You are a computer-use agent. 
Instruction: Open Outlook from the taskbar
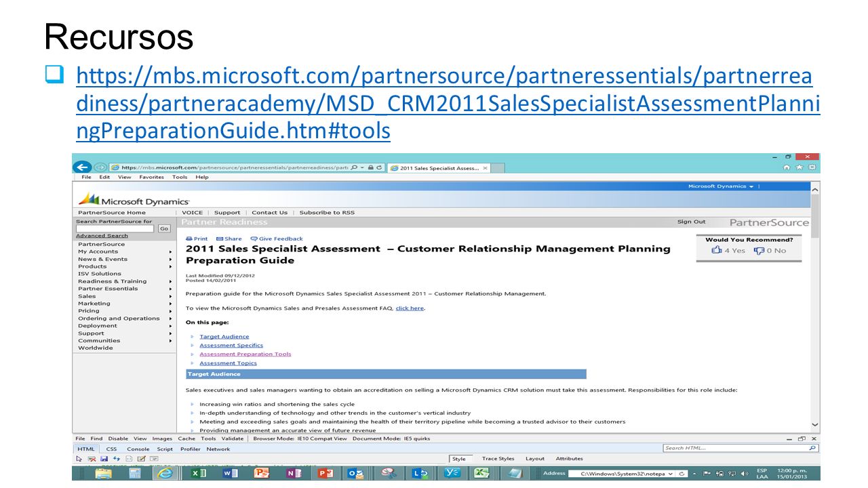point(355,473)
